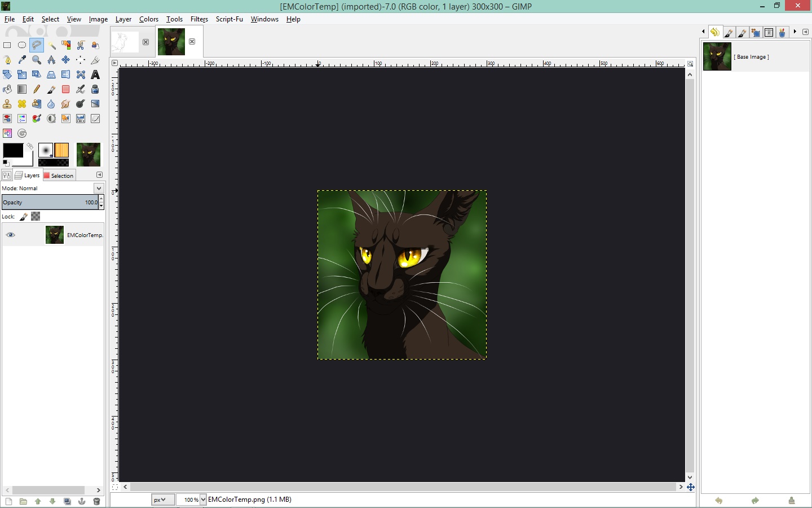Image resolution: width=812 pixels, height=508 pixels.
Task: Delete layer trash button
Action: pos(96,501)
